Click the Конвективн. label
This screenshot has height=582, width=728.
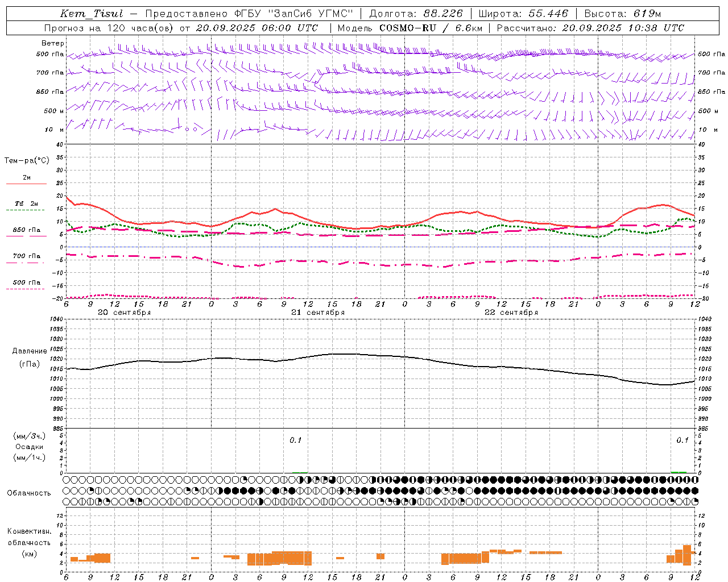click(x=29, y=531)
